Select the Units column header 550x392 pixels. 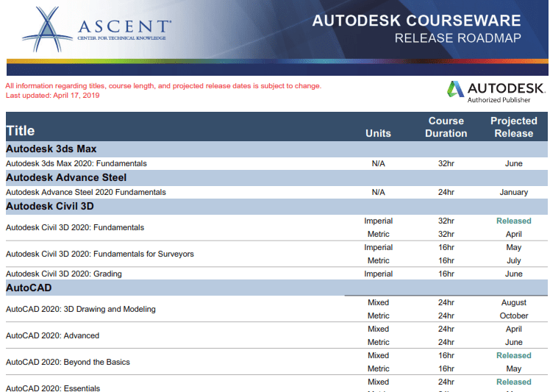(378, 133)
